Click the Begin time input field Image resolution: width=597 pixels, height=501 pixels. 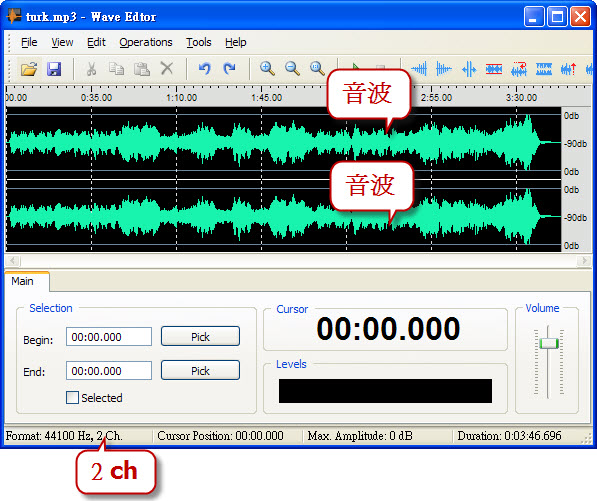109,337
